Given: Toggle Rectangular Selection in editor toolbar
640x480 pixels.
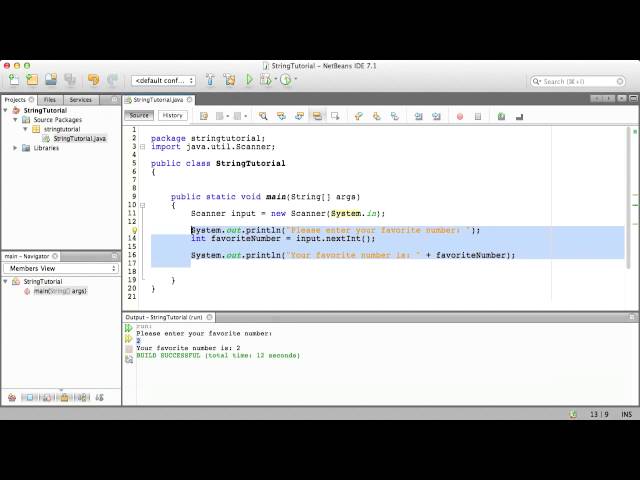Looking at the screenshot, I should (x=335, y=116).
